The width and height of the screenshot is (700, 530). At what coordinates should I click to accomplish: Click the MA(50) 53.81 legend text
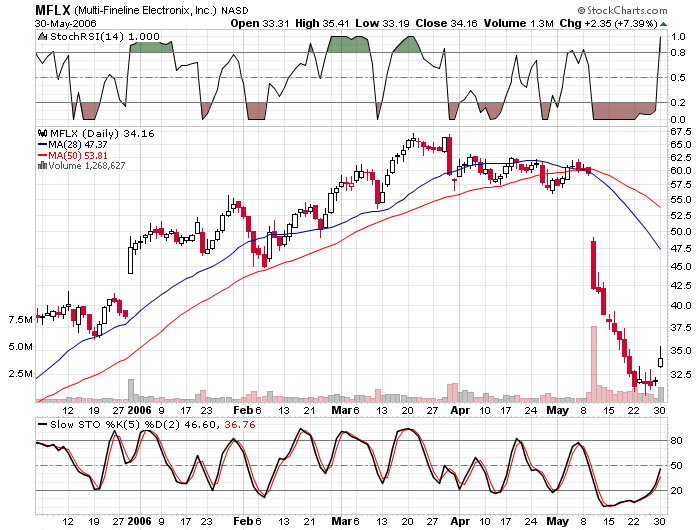78,155
